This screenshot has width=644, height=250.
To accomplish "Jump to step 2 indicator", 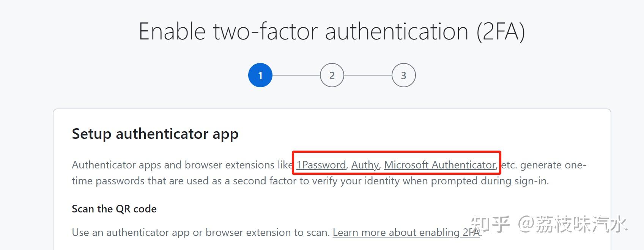I will click(x=332, y=75).
